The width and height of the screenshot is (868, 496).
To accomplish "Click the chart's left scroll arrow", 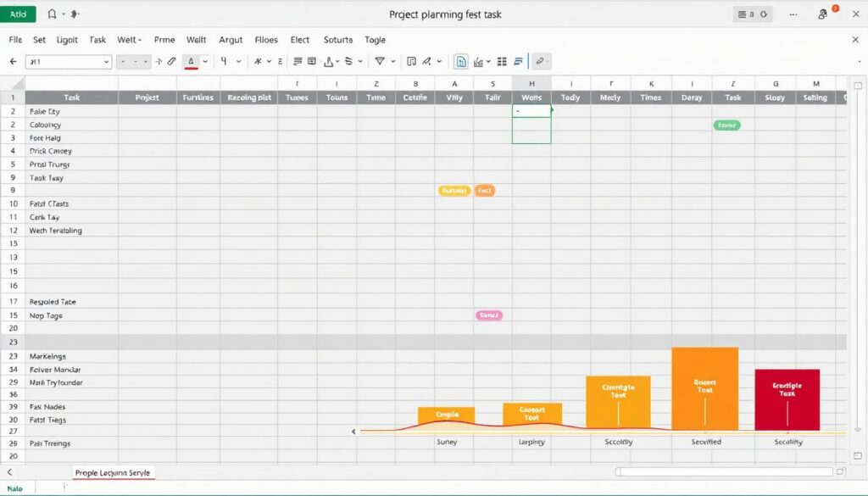I will 353,432.
